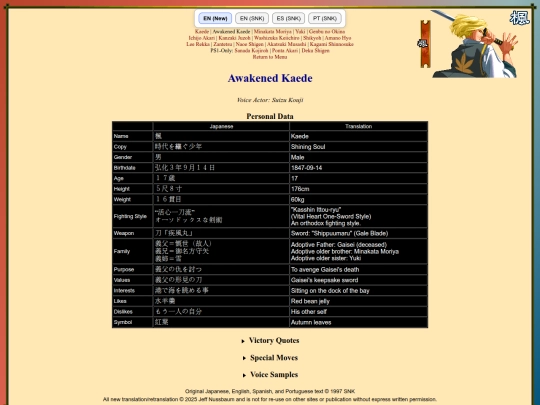Screen dimensions: 540x405
Task: Visit the Ichijo Akari page
Action: [x=201, y=38]
